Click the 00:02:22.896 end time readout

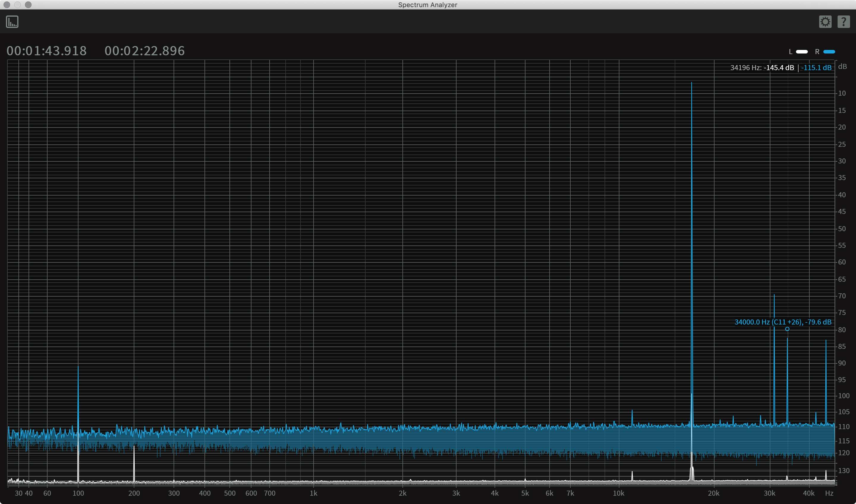pos(145,51)
